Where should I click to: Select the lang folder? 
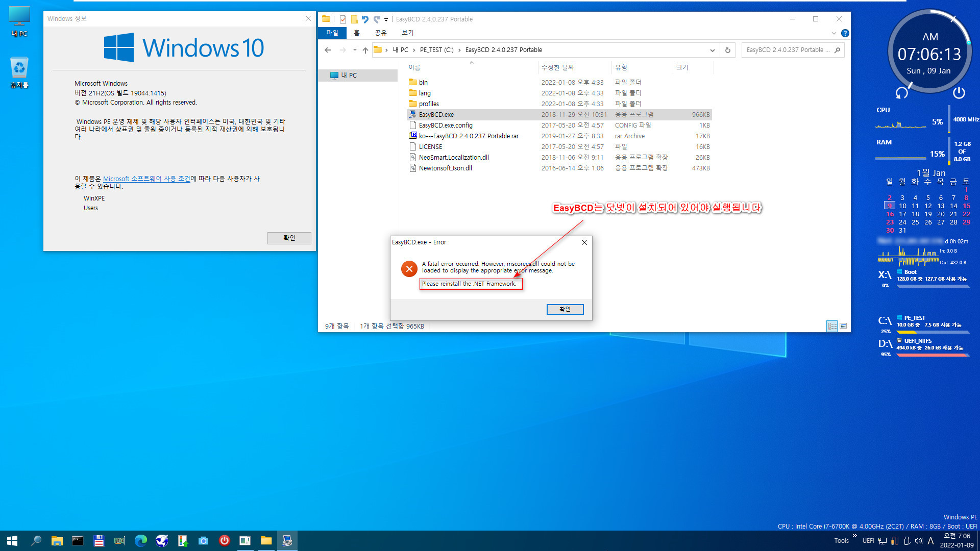click(x=559, y=93)
